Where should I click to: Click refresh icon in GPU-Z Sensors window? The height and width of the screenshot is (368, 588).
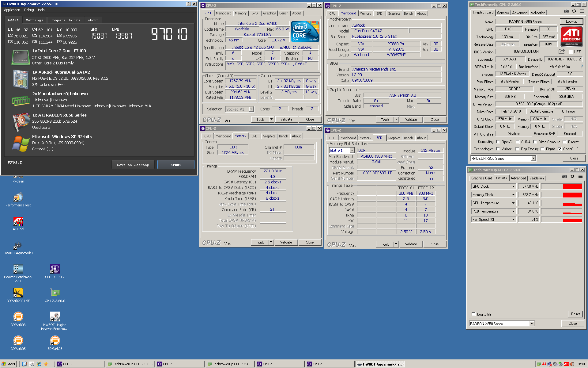572,177
